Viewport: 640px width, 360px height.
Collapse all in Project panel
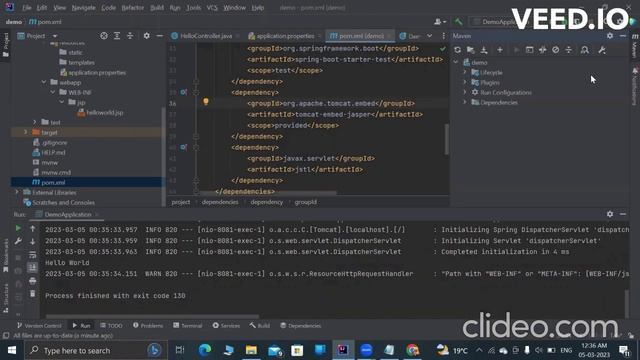point(130,36)
